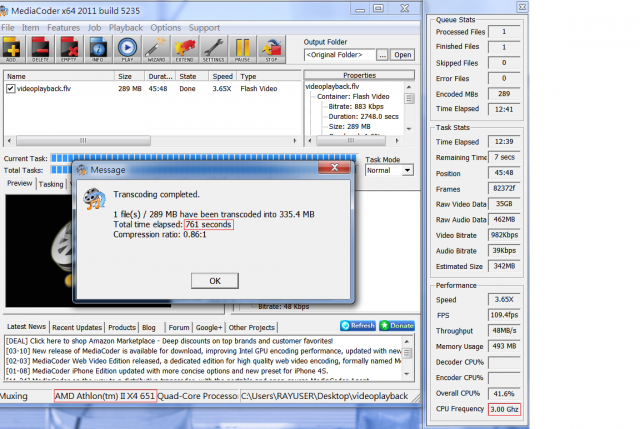Image resolution: width=640 pixels, height=429 pixels.
Task: Click the Amazon Marketplace [DEAL] news line
Action: point(169,341)
